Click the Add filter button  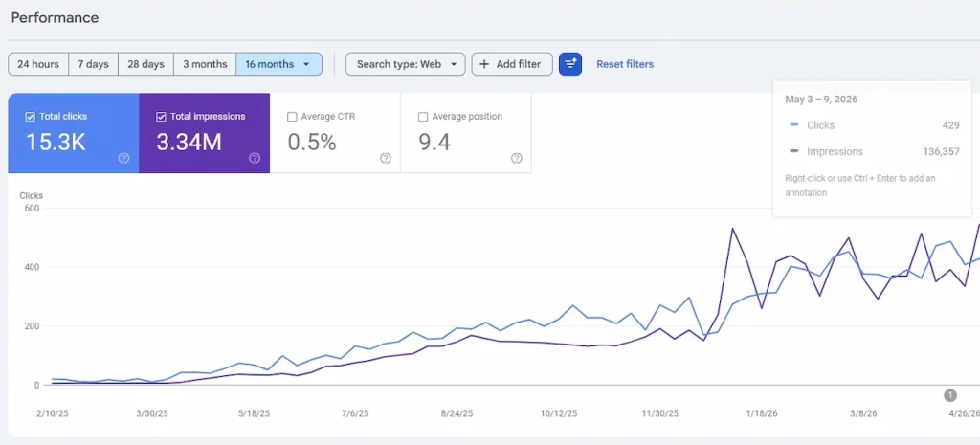point(512,64)
